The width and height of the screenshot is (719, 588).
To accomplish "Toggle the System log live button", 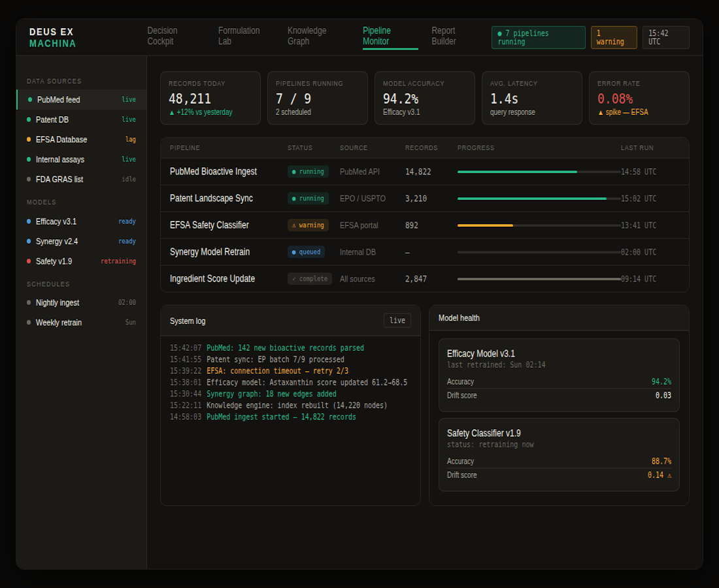I will [x=397, y=320].
